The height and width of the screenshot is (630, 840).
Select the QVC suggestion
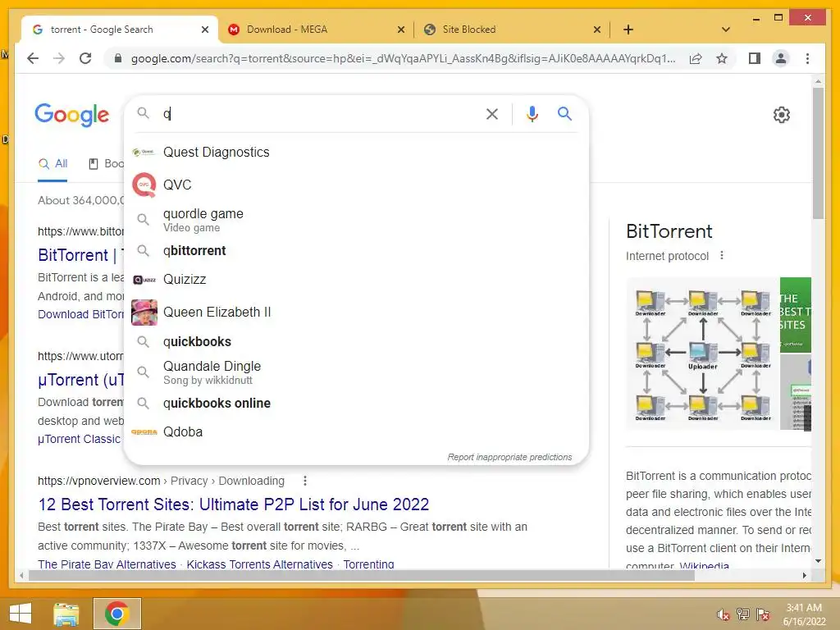click(x=356, y=185)
